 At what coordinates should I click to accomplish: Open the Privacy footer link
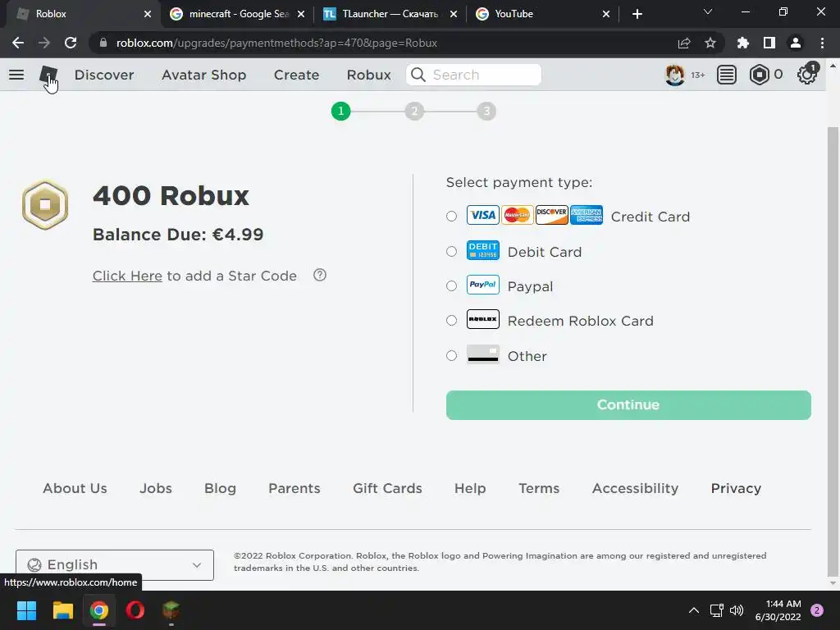[736, 489]
